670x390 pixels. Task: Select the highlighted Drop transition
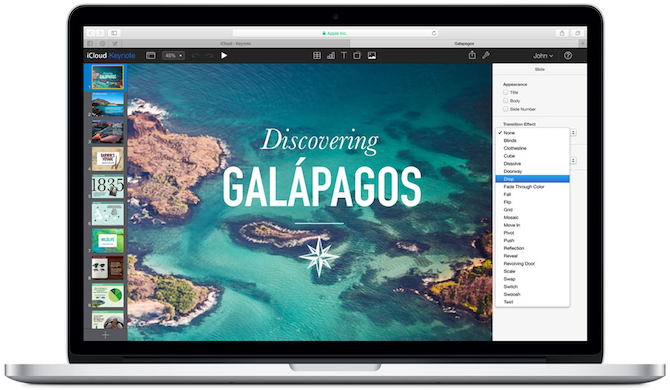tap(532, 179)
